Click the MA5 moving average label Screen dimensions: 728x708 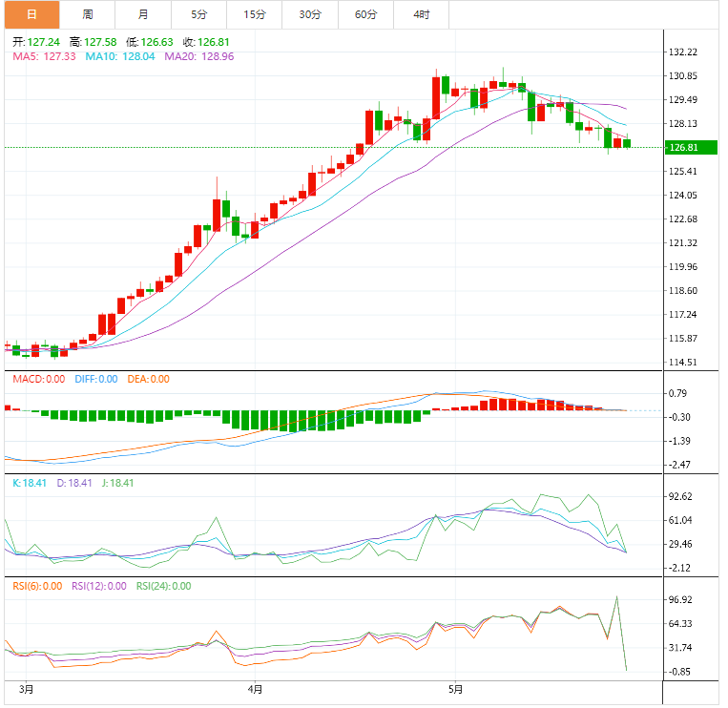43,57
